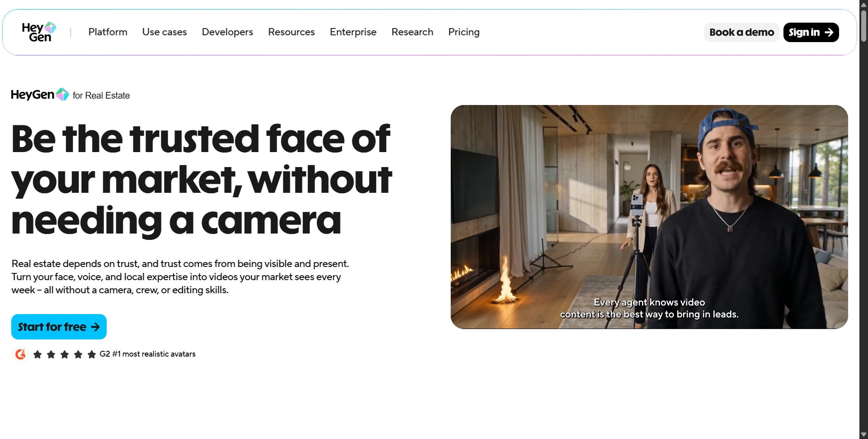Click the HeyGen logo in the navbar
This screenshot has width=868, height=439.
tap(39, 32)
